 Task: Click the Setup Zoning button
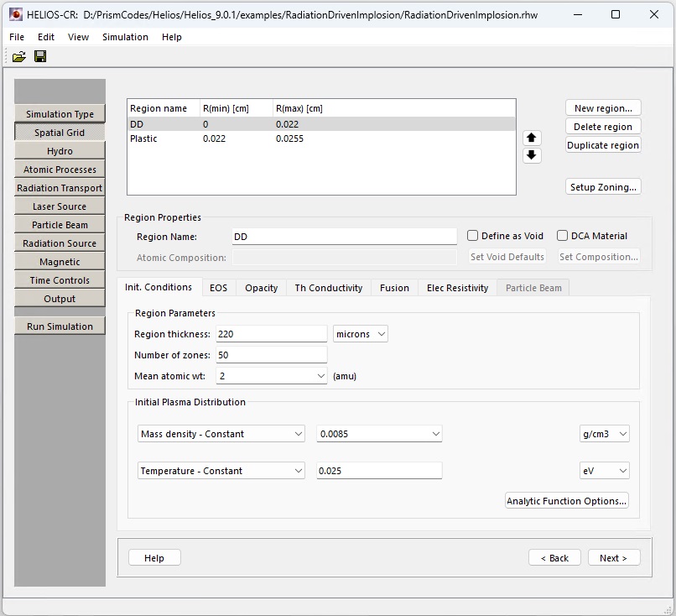(x=603, y=187)
